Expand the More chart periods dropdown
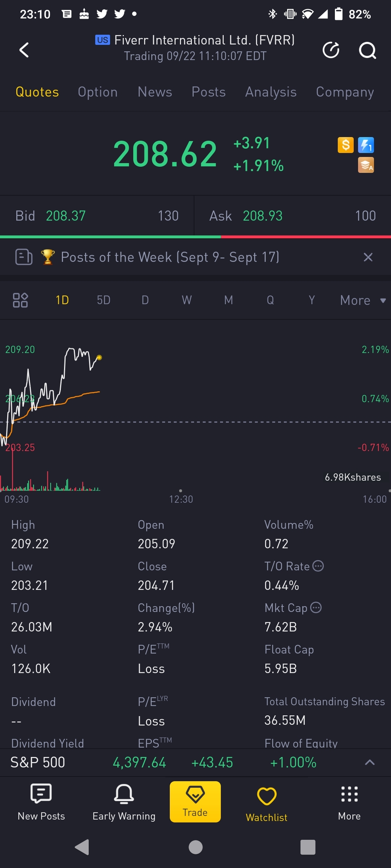 (363, 300)
